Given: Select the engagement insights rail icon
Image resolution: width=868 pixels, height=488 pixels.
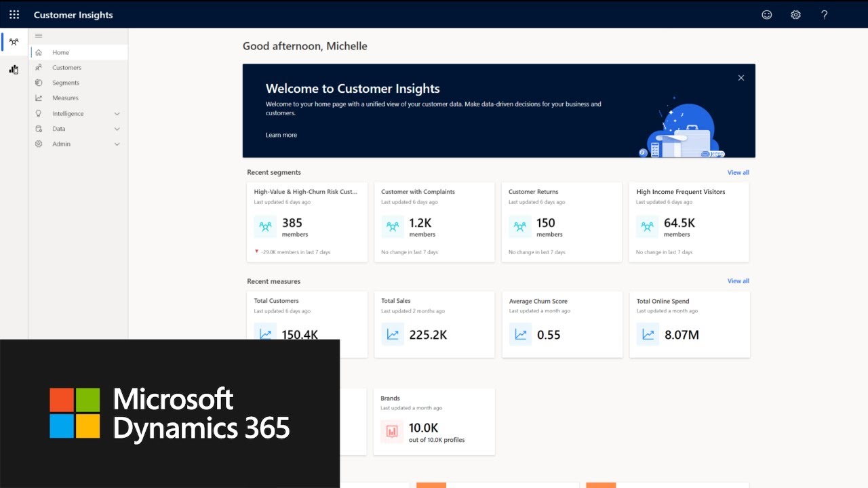Looking at the screenshot, I should (x=14, y=69).
